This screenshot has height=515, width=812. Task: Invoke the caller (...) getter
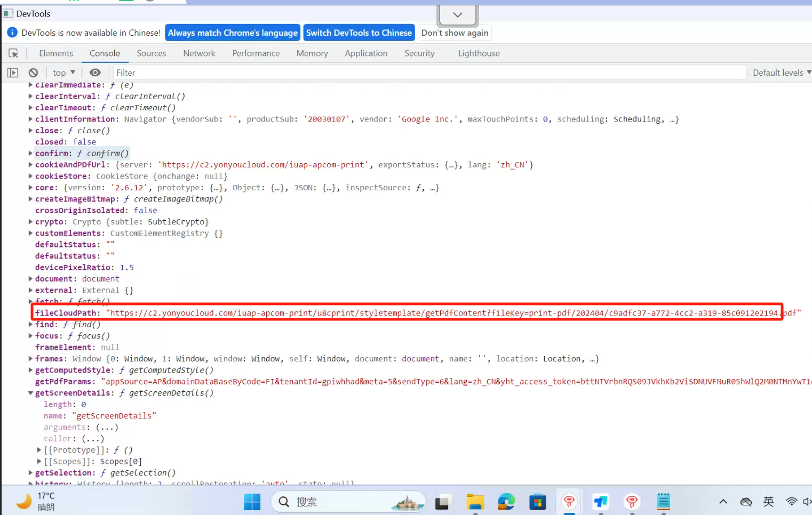pyautogui.click(x=93, y=439)
